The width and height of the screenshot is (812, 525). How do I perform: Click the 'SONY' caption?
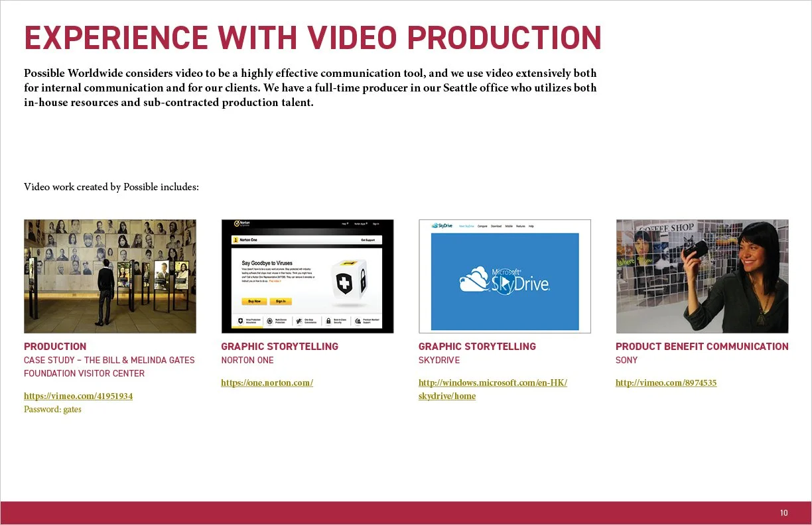click(626, 361)
